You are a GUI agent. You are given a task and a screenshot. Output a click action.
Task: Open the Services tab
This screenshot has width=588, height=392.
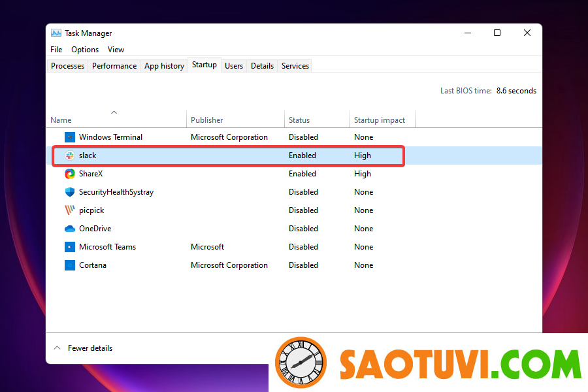[x=295, y=65]
